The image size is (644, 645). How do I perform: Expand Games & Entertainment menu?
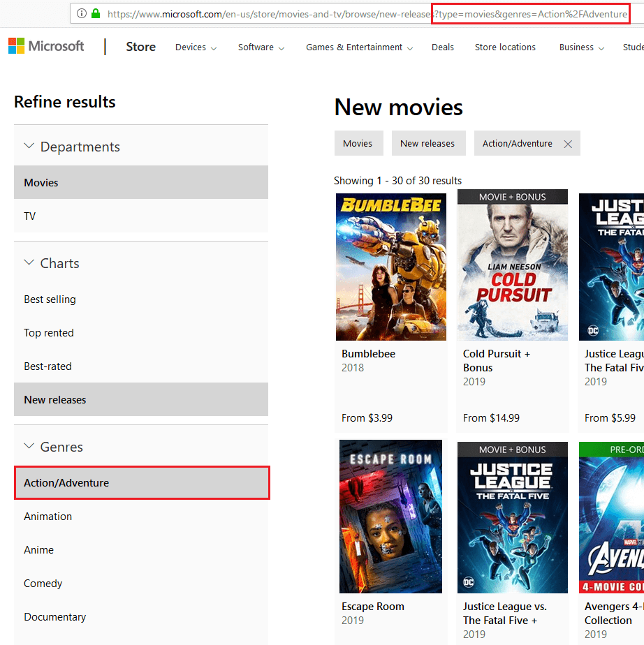359,47
